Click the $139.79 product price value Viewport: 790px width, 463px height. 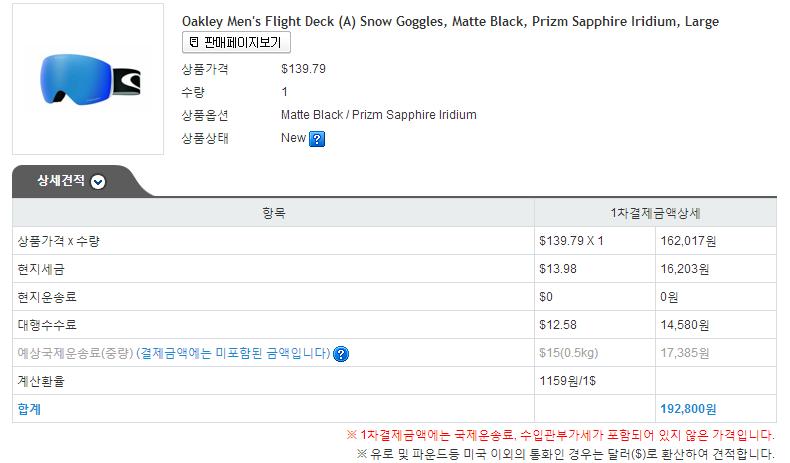(x=303, y=69)
